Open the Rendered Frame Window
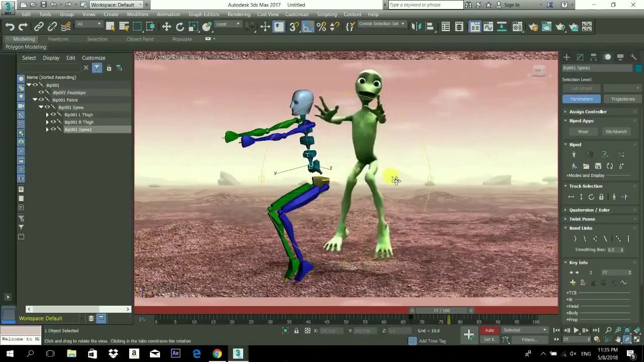This screenshot has height=362, width=644. point(547,27)
